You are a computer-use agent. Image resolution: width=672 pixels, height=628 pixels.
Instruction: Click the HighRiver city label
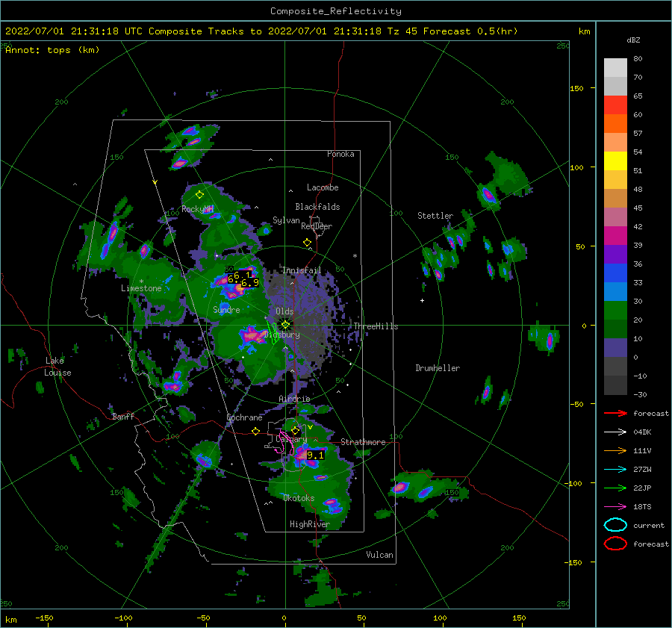pyautogui.click(x=309, y=524)
